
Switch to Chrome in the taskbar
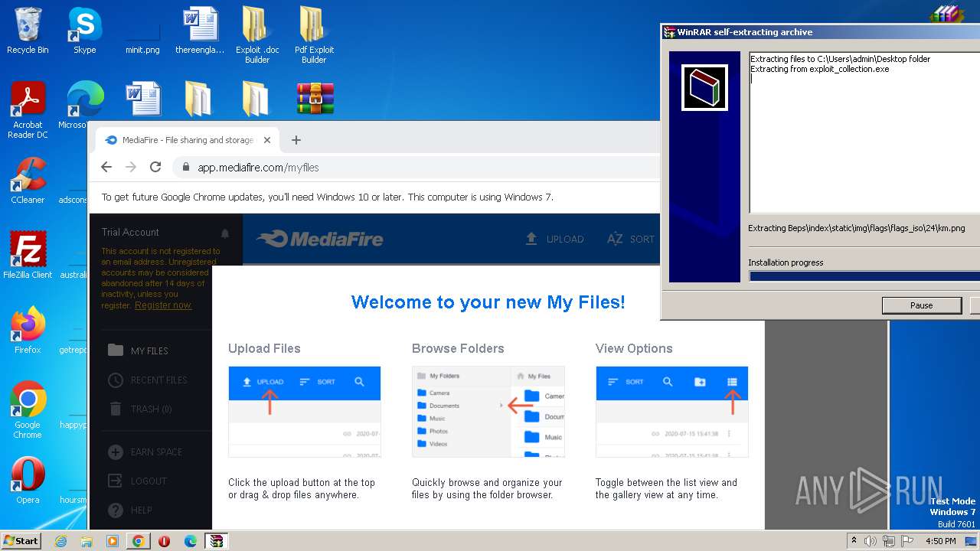(x=138, y=541)
